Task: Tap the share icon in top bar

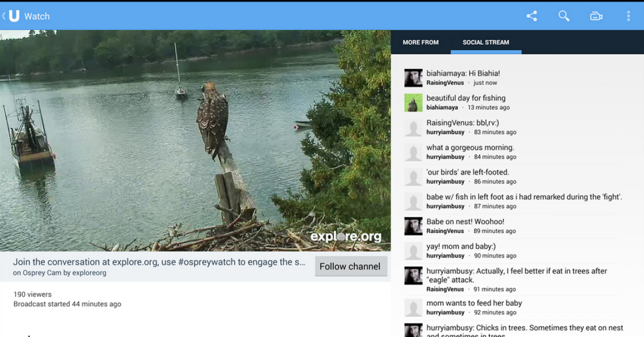Action: [x=531, y=16]
